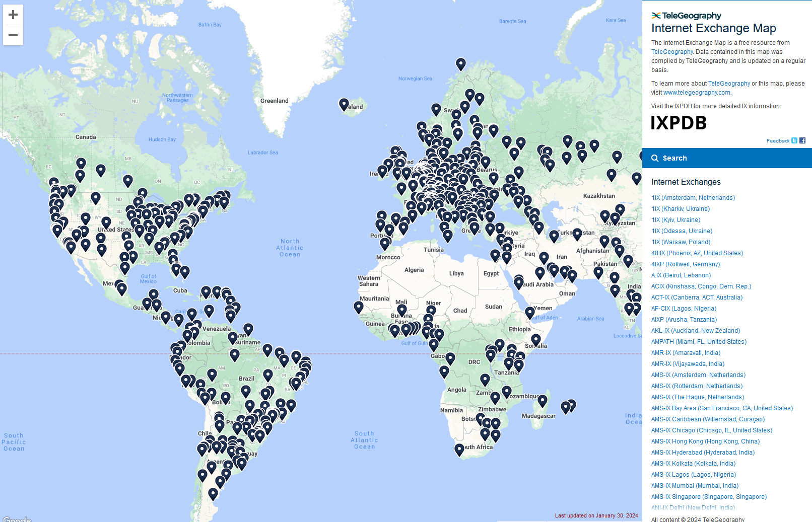Open 48 IX (Phoenix, AZ, United States)
The height and width of the screenshot is (522, 812).
[697, 253]
